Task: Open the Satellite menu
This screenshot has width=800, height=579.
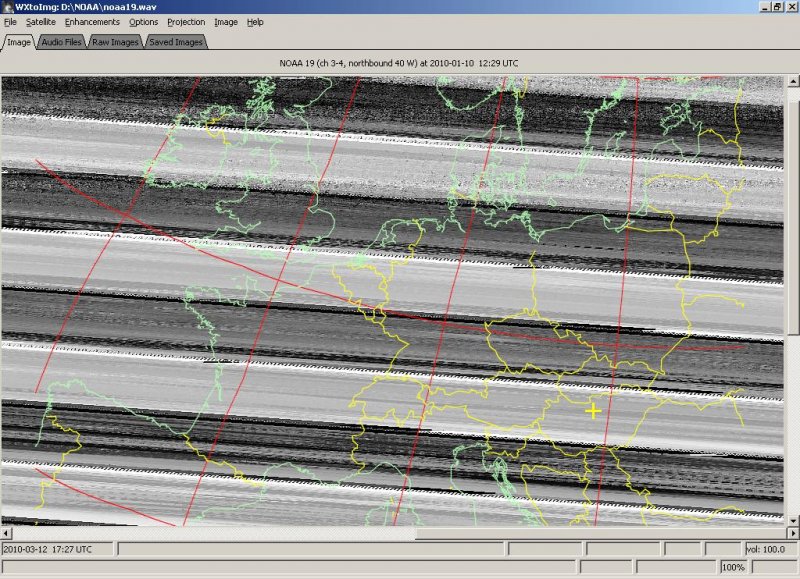Action: point(41,22)
